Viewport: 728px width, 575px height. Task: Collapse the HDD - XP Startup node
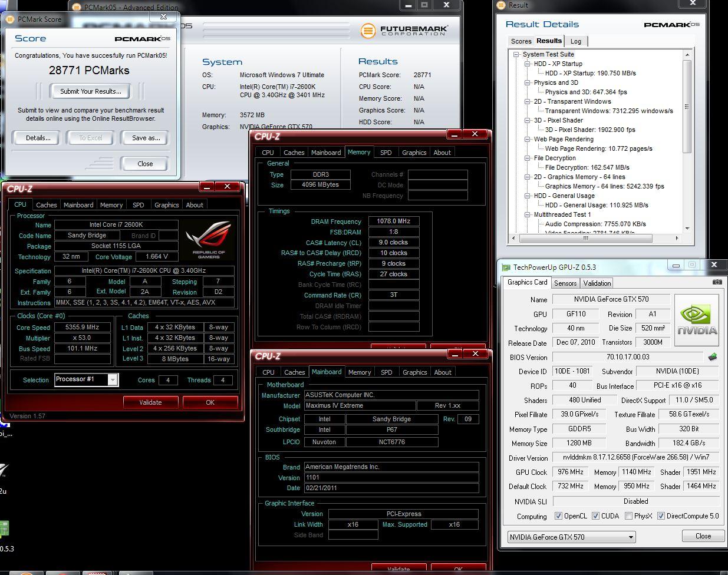coord(528,64)
